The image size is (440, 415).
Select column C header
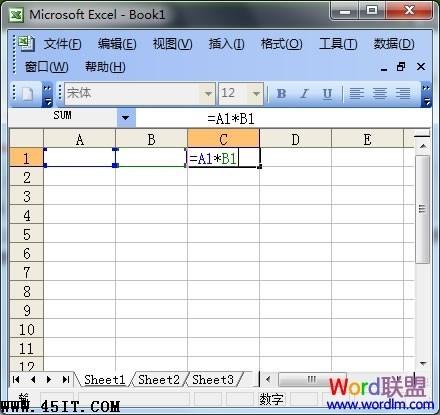[224, 139]
